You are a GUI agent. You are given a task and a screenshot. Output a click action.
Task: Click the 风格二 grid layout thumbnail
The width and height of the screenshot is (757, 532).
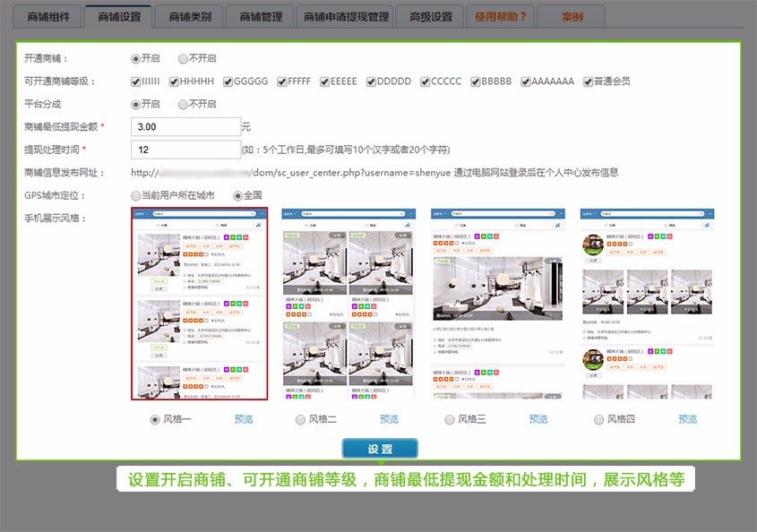coord(348,304)
